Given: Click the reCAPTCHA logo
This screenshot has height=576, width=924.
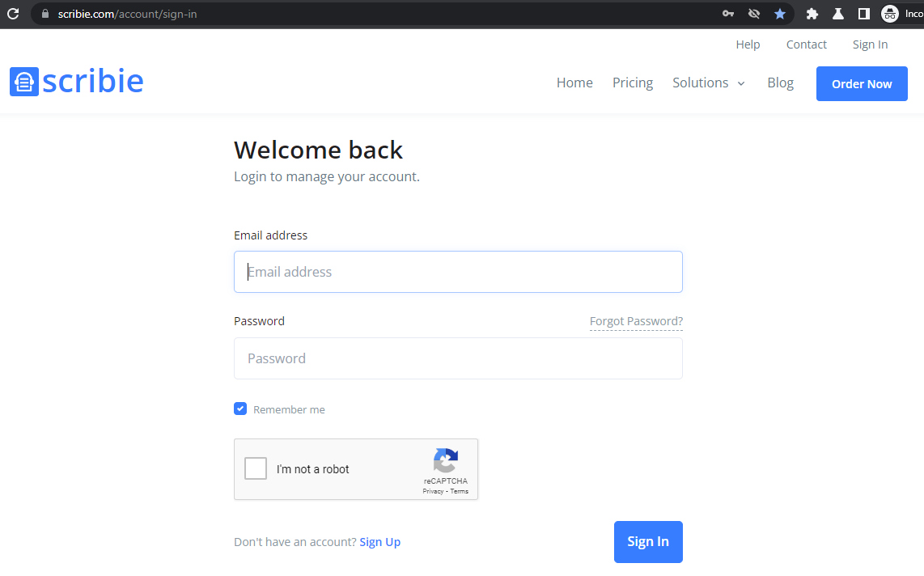Looking at the screenshot, I should tap(446, 460).
